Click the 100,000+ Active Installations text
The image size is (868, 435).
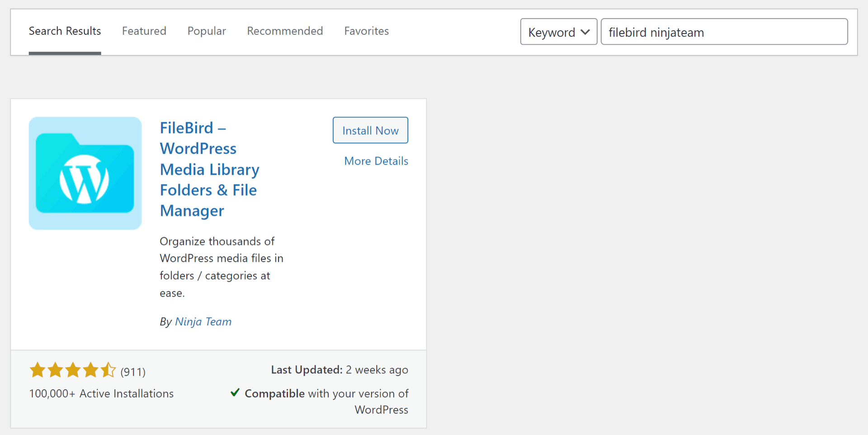point(101,393)
